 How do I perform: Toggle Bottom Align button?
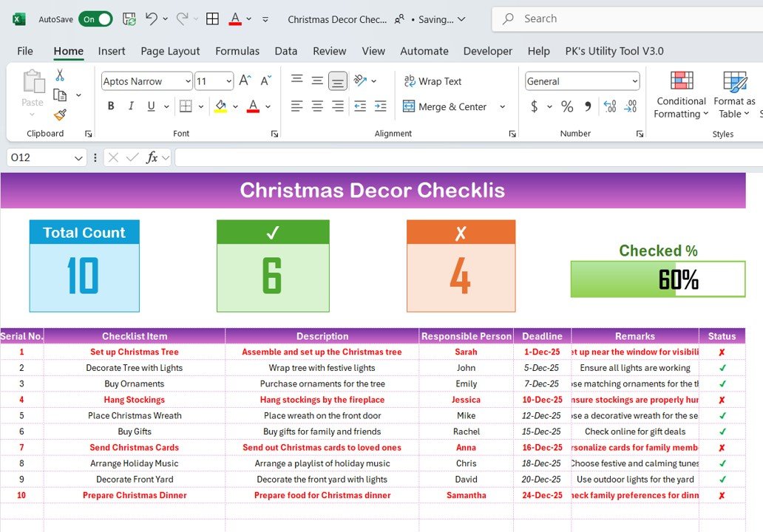point(338,81)
